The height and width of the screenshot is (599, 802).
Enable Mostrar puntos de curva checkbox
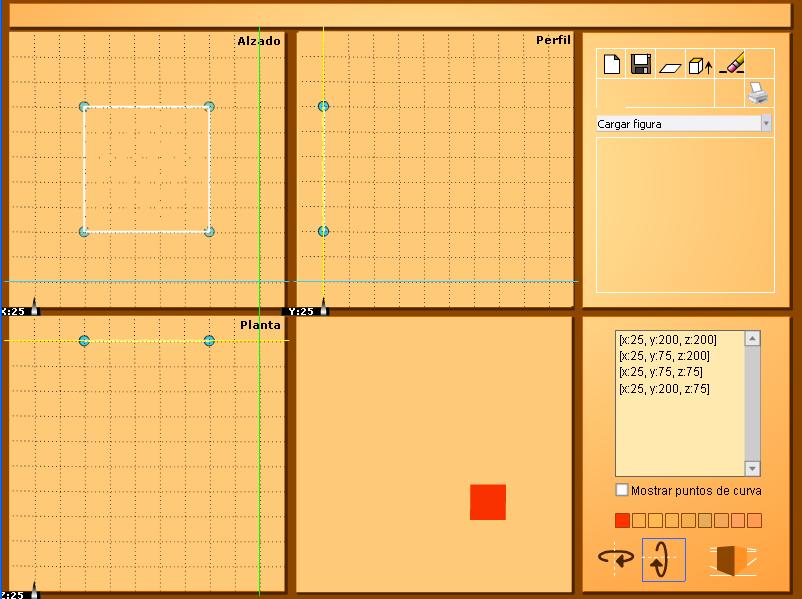621,490
